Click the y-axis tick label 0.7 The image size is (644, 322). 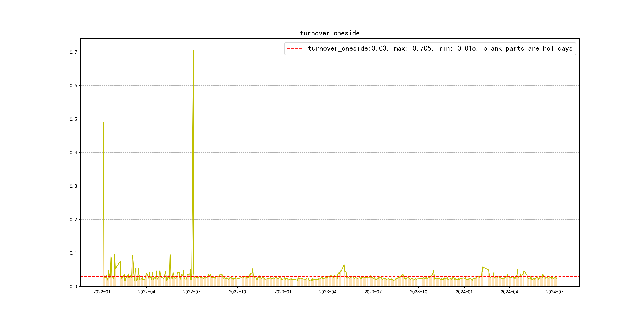pyautogui.click(x=73, y=52)
